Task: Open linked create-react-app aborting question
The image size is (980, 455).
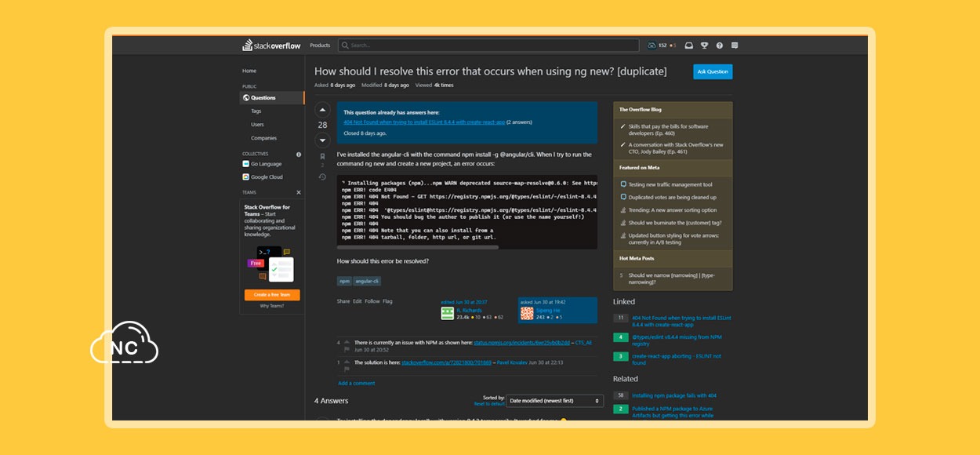Action: coord(676,359)
